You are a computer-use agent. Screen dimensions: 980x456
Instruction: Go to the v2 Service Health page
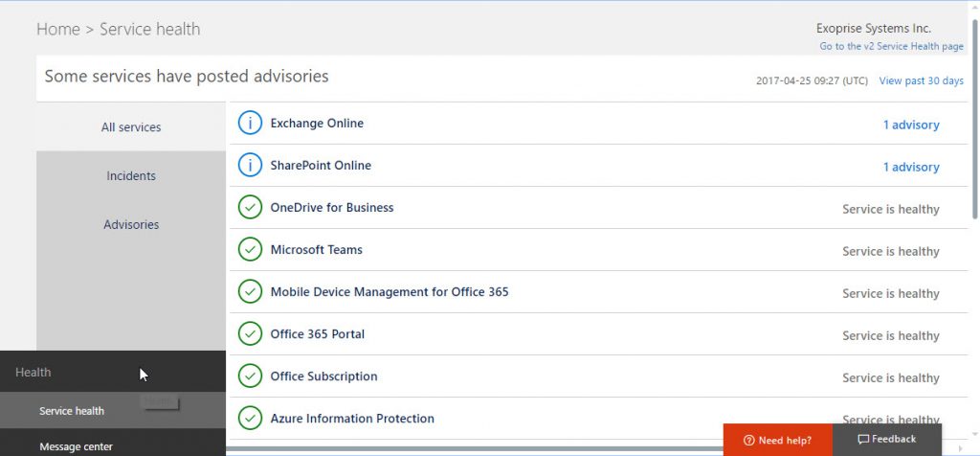point(891,46)
